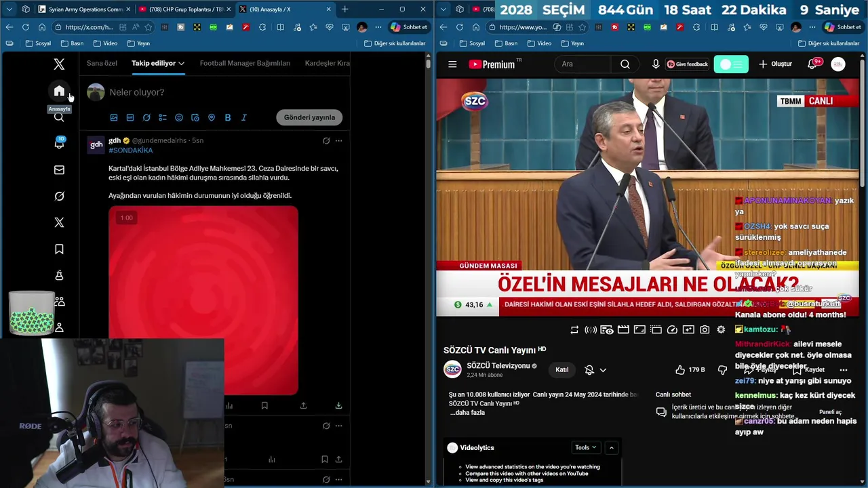
Task: Dislike the SÖZCÜ TV live stream
Action: tap(723, 370)
